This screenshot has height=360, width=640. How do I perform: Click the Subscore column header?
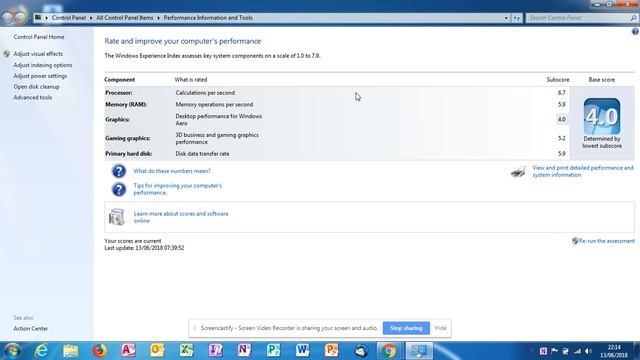coord(558,80)
